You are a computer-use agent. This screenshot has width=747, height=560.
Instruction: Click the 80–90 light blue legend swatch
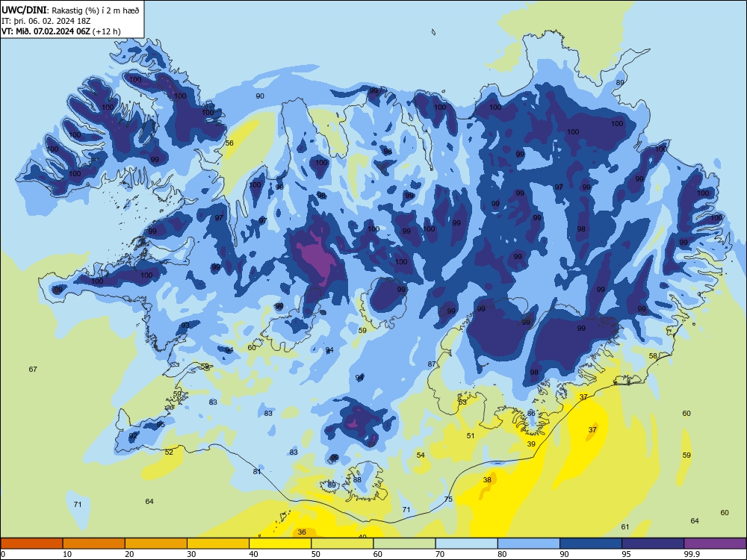[x=529, y=544]
